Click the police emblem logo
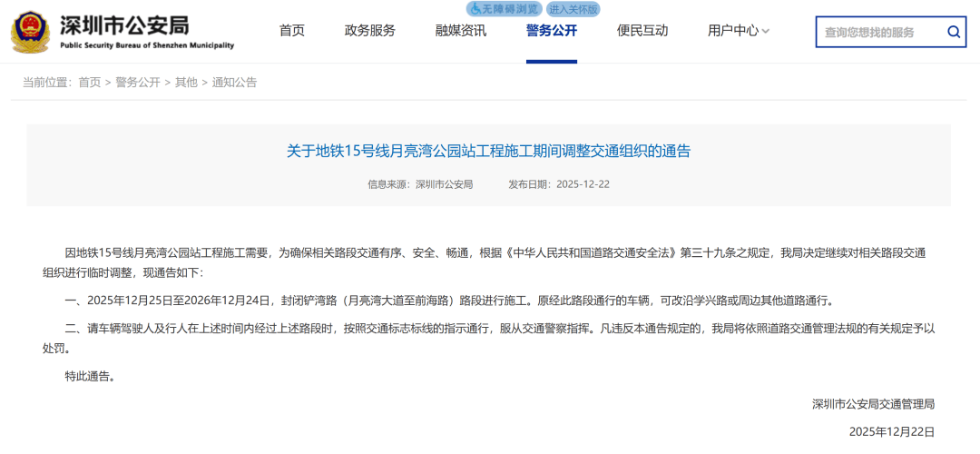 (x=30, y=32)
